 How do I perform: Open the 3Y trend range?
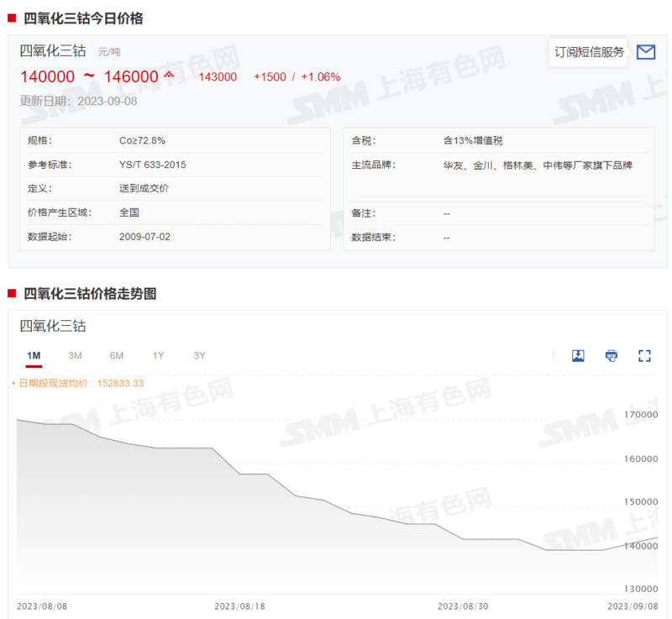pos(199,355)
